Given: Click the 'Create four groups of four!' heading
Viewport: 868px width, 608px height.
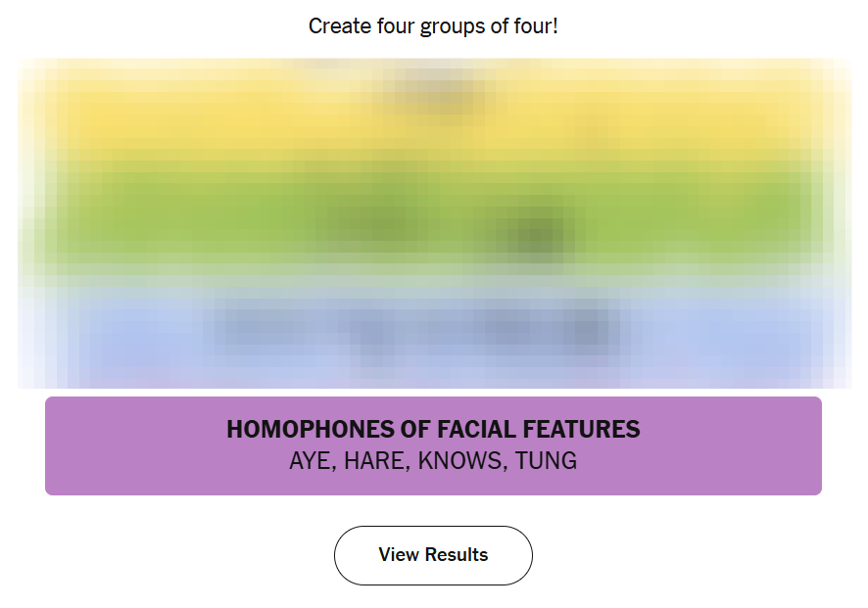Looking at the screenshot, I should tap(433, 26).
